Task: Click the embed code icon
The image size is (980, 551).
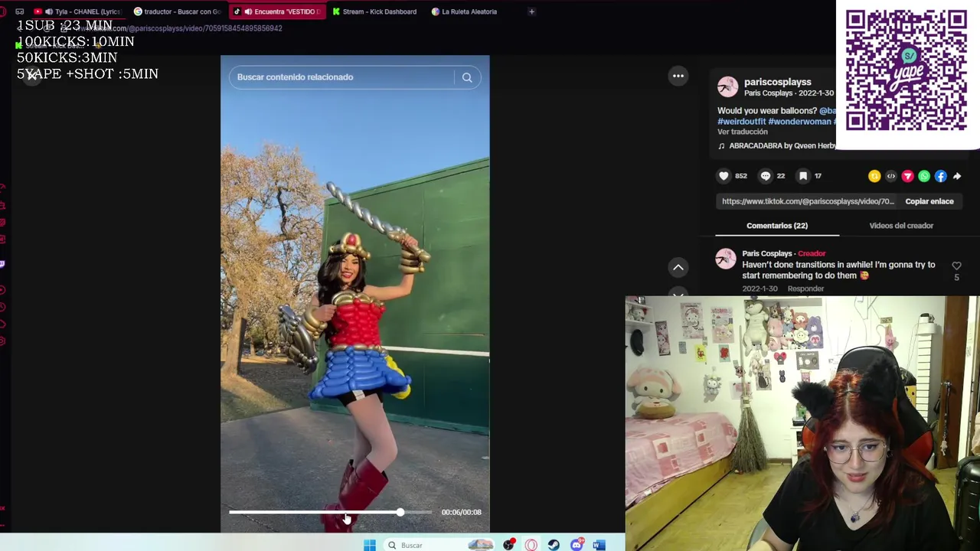Action: [x=891, y=176]
